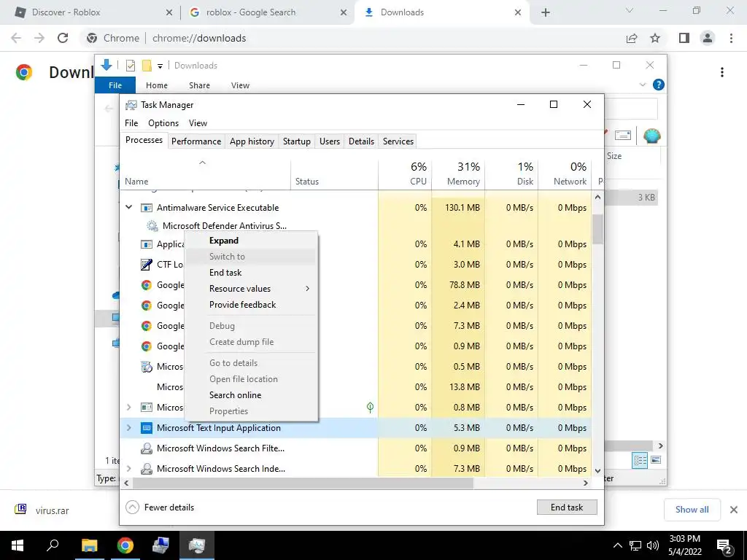The width and height of the screenshot is (747, 560).
Task: Reload the Chrome page
Action: 63,38
